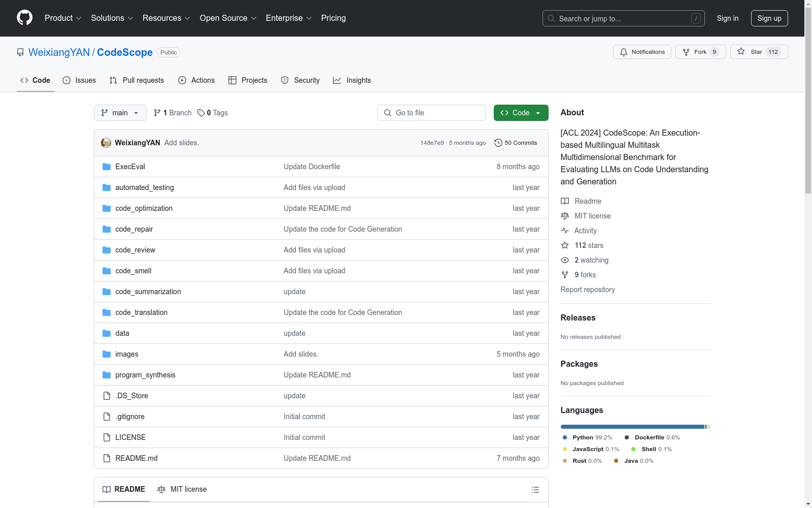
Task: Click the code_smell folder icon
Action: (107, 271)
